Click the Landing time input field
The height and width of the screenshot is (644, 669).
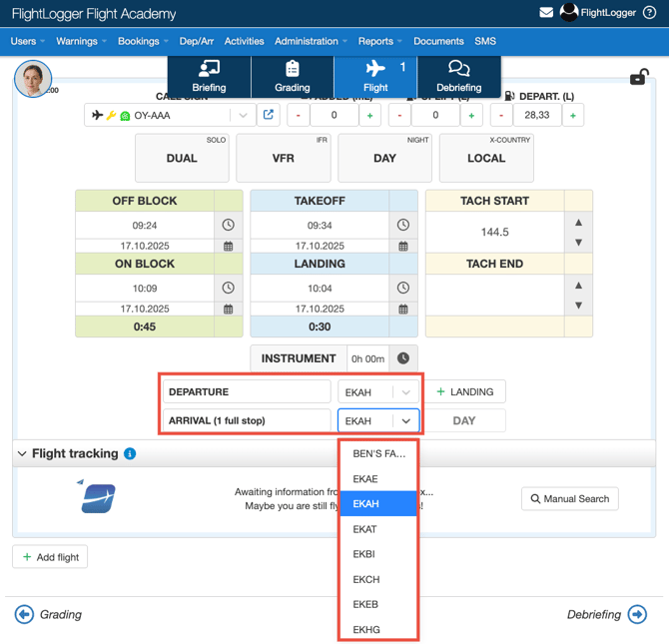click(320, 289)
